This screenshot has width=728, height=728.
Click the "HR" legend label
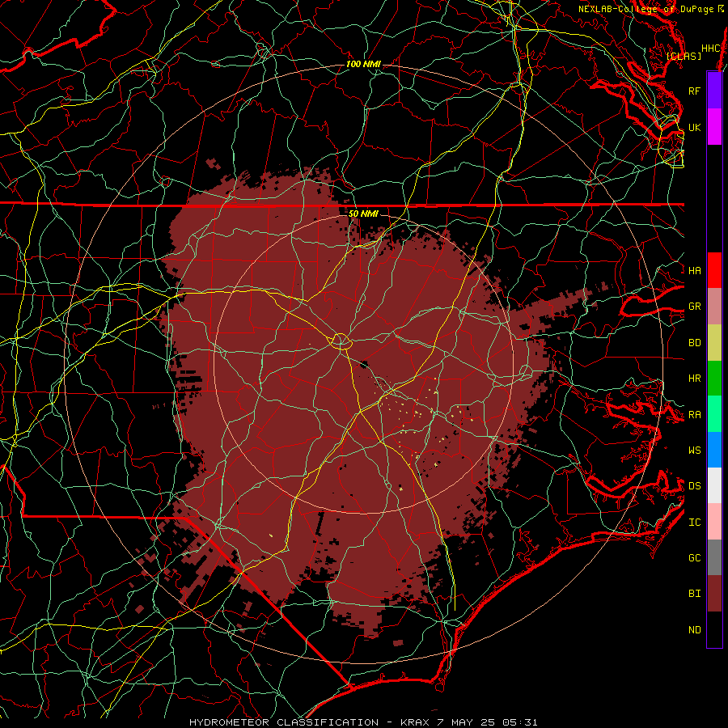695,379
